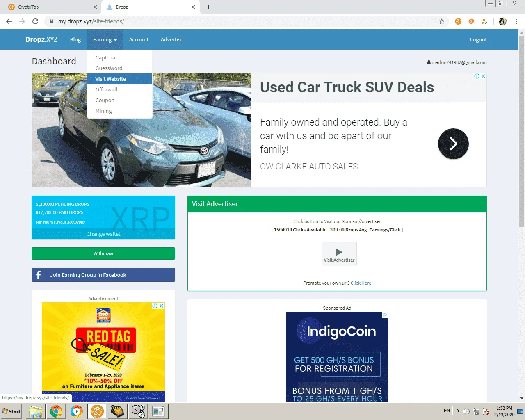Show hidden system tray icons

pos(457,411)
